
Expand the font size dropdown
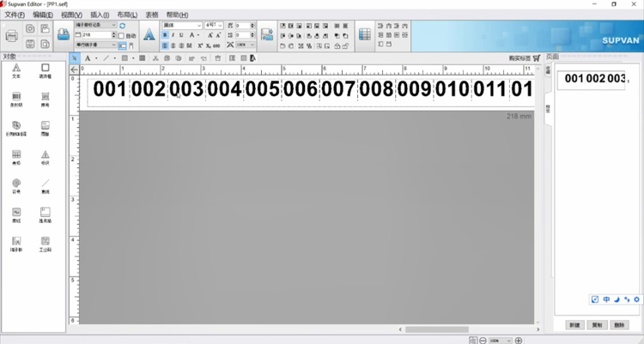(x=219, y=26)
